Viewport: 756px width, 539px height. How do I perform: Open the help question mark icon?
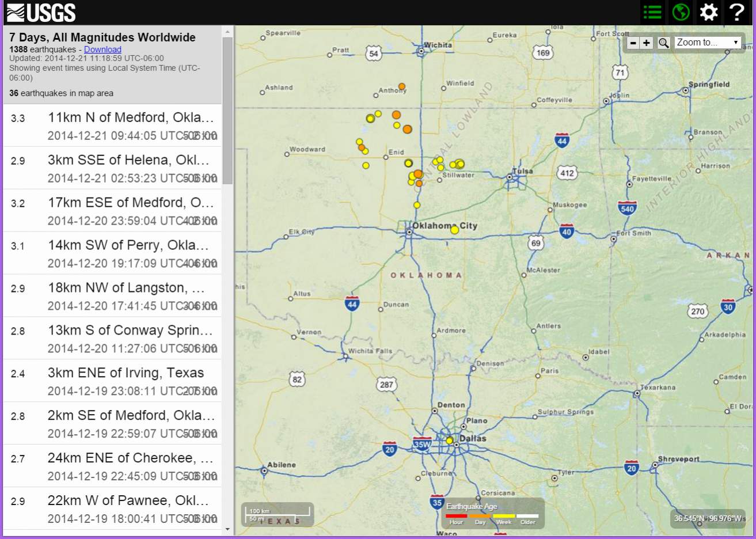tap(737, 12)
